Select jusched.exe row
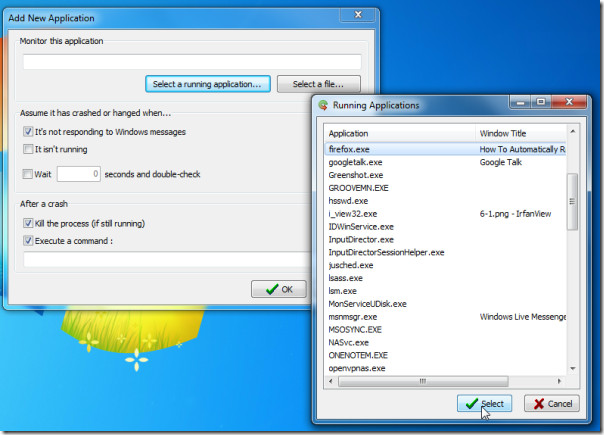This screenshot has width=604, height=435. pos(445,265)
